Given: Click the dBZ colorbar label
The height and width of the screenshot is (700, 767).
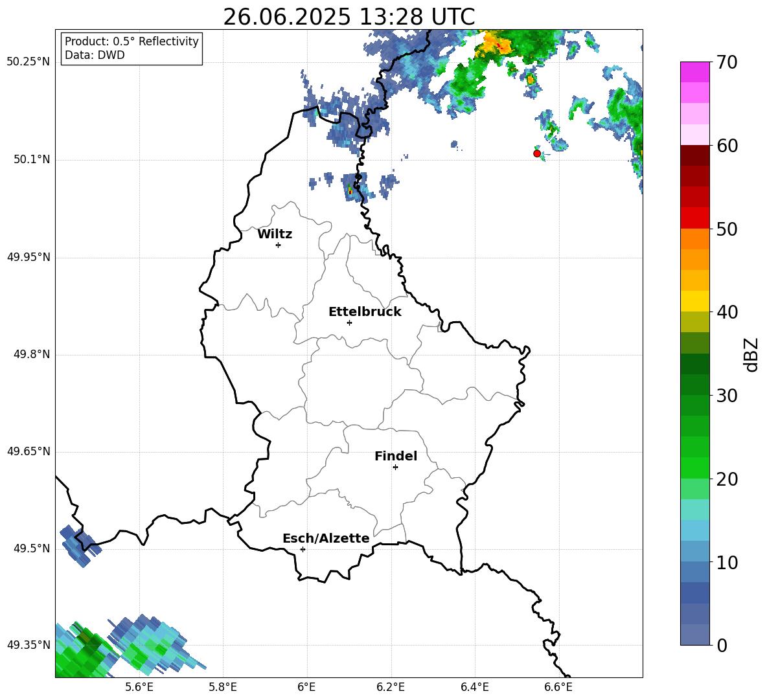Looking at the screenshot, I should (x=751, y=354).
